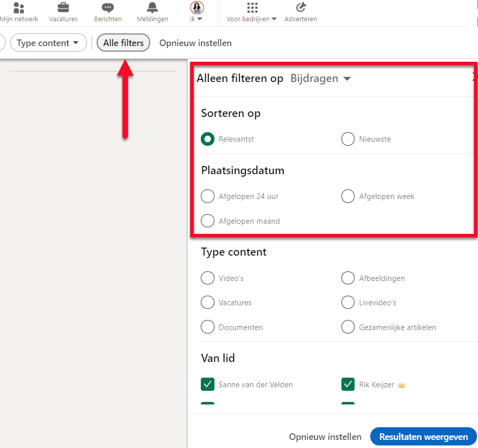Screen dimensions: 478x448
Task: Uncheck Rik Keijzer checkbox
Action: coord(348,385)
